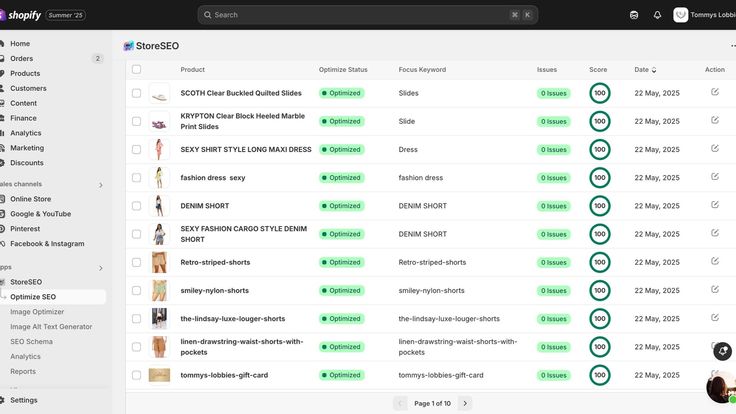Click the Home icon in sidebar

[2, 43]
